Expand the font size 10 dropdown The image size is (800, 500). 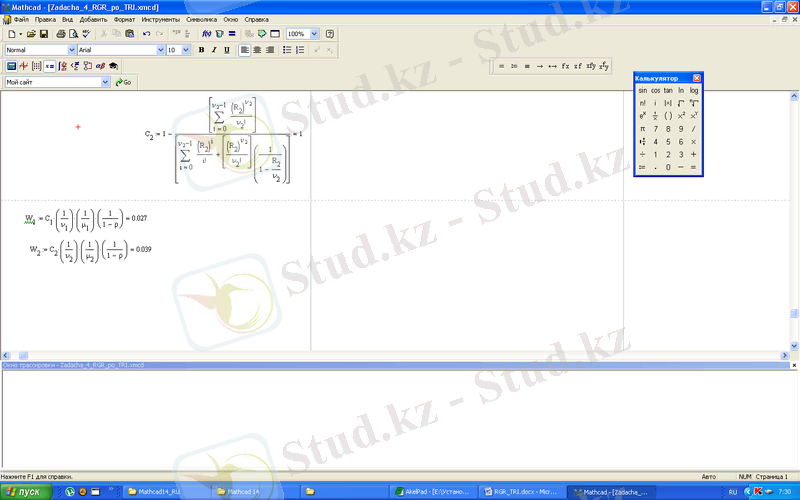186,50
